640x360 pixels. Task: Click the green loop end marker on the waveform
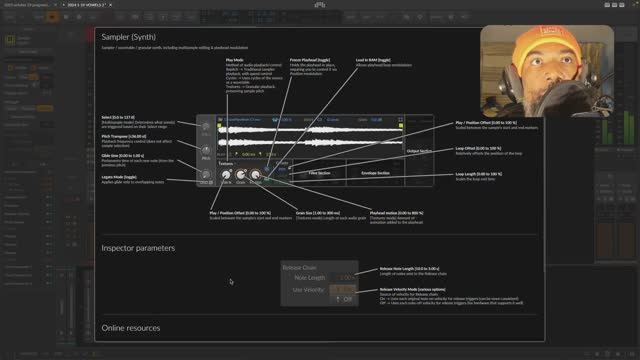pos(401,125)
